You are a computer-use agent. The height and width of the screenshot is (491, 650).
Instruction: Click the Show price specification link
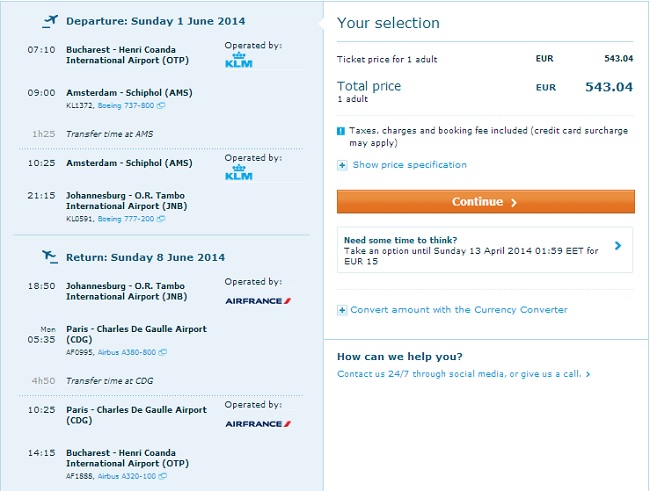[409, 165]
